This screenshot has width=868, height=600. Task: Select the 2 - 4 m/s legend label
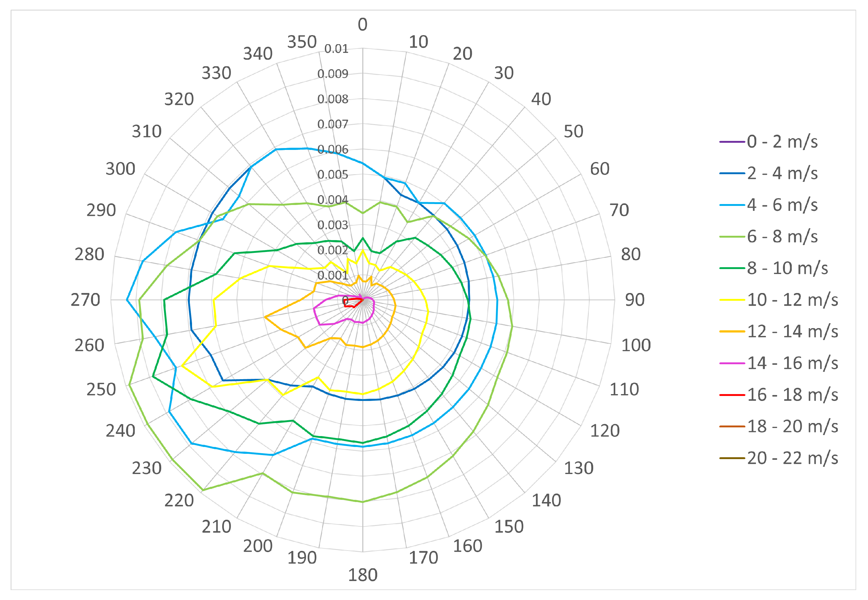coord(782,173)
